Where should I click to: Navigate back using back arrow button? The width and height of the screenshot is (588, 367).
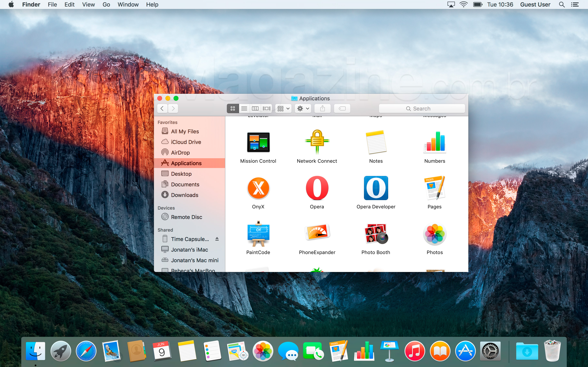[163, 108]
